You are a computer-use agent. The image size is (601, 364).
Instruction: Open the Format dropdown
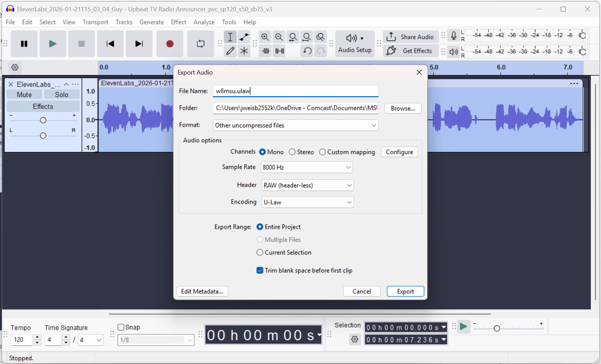pos(296,125)
